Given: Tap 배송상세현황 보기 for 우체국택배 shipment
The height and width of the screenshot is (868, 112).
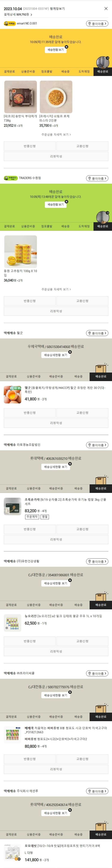Looking at the screenshot, I should point(56,355).
